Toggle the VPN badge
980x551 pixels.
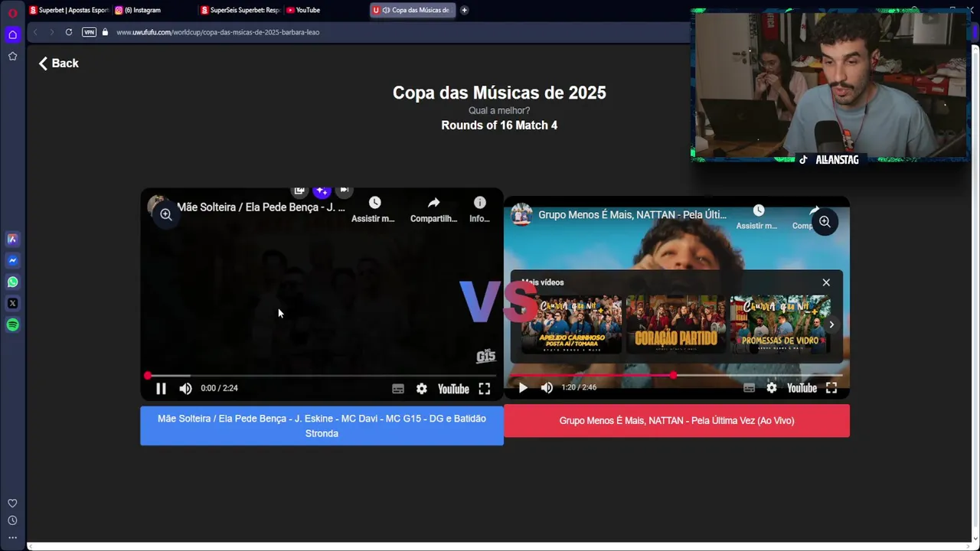[89, 32]
